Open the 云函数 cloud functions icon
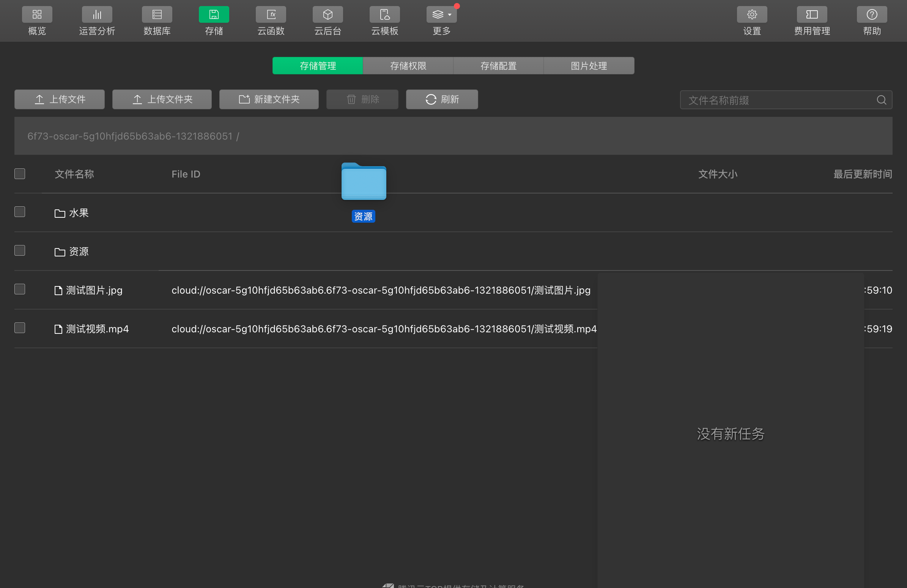This screenshot has height=588, width=907. pyautogui.click(x=271, y=15)
